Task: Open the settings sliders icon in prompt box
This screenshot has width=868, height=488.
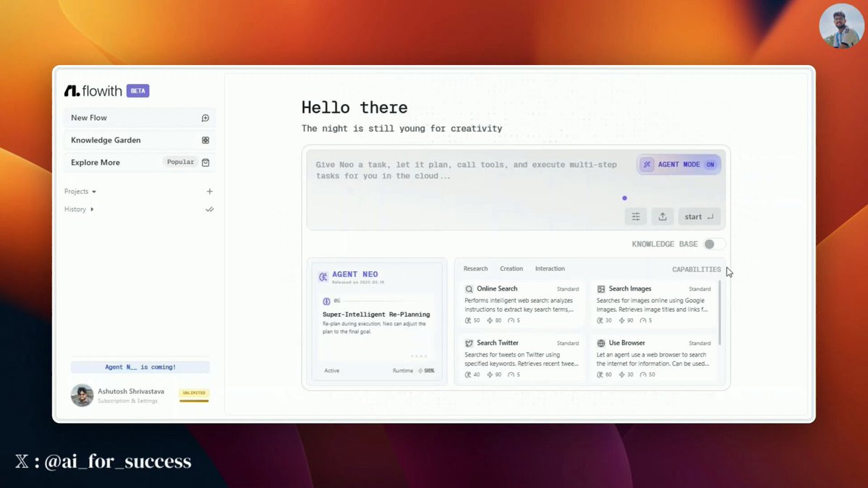Action: pyautogui.click(x=636, y=217)
